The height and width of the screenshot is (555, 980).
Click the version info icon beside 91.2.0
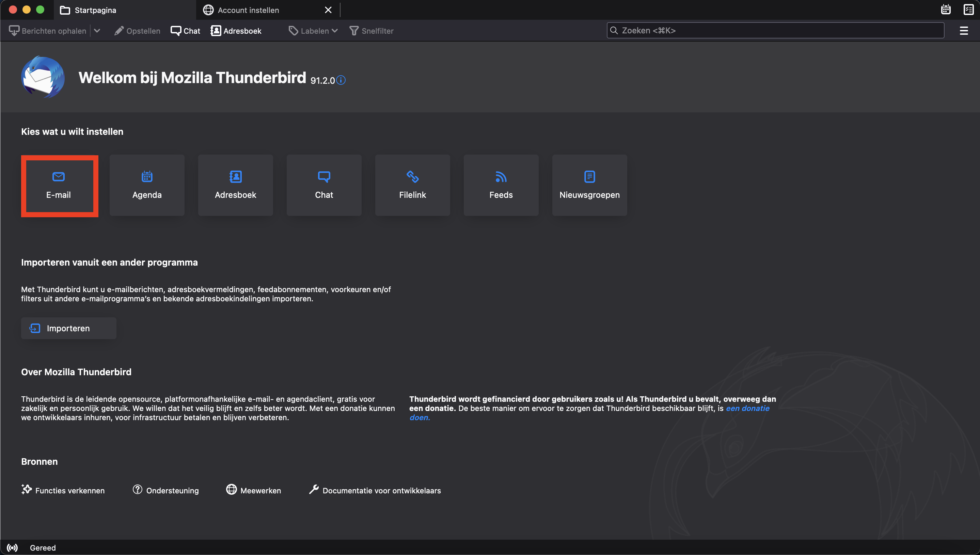point(341,80)
